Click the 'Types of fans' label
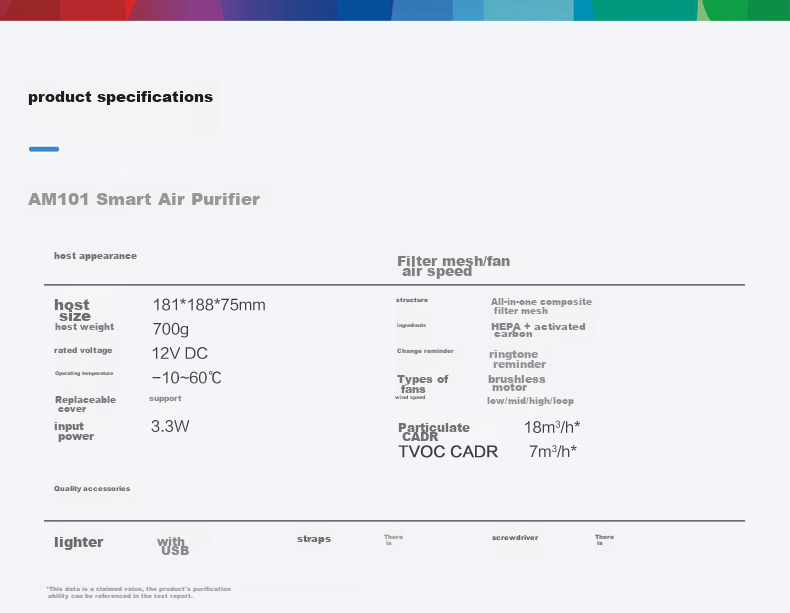Image resolution: width=790 pixels, height=613 pixels. point(422,384)
